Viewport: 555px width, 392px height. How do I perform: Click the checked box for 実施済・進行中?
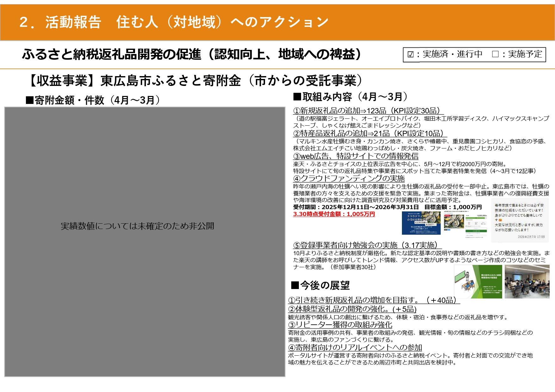coord(410,55)
